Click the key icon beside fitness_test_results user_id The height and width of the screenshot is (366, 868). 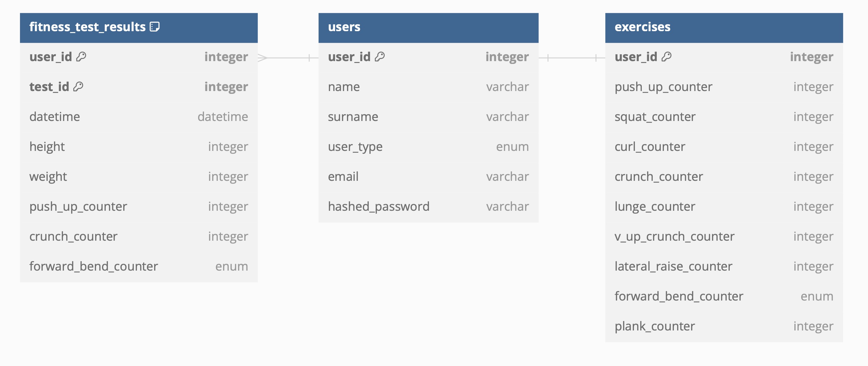[x=81, y=56]
